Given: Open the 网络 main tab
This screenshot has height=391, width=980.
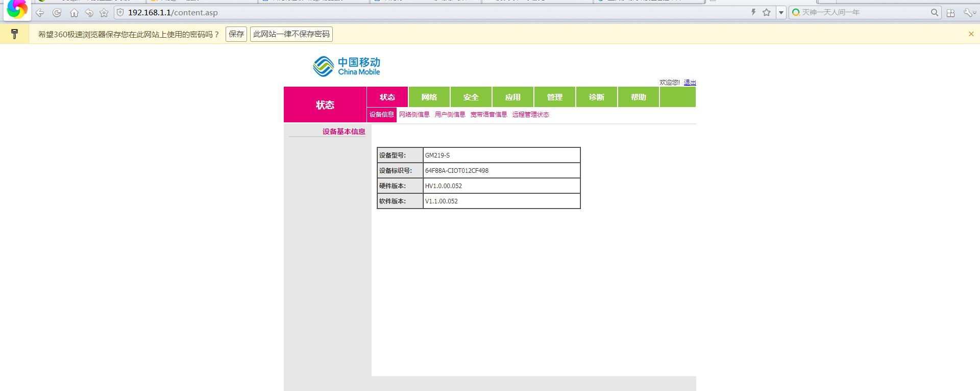Looking at the screenshot, I should click(x=429, y=97).
